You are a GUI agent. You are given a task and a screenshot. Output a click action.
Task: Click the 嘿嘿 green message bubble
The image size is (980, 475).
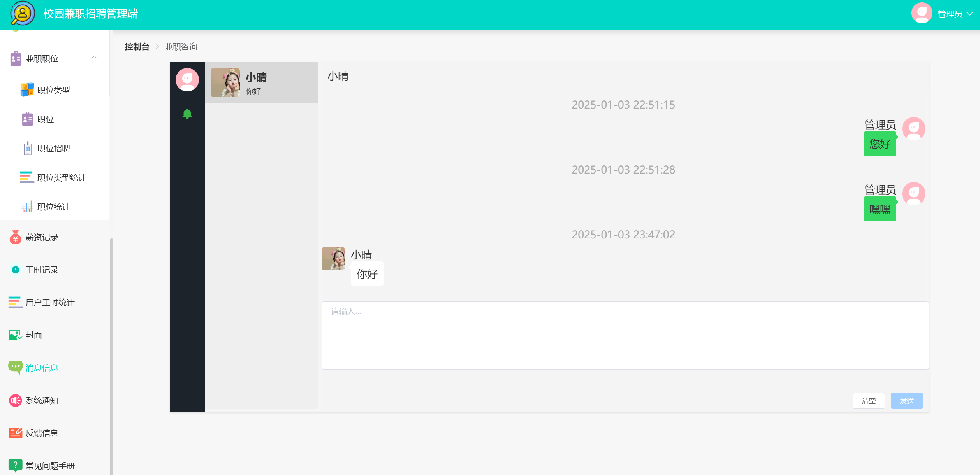tap(880, 209)
